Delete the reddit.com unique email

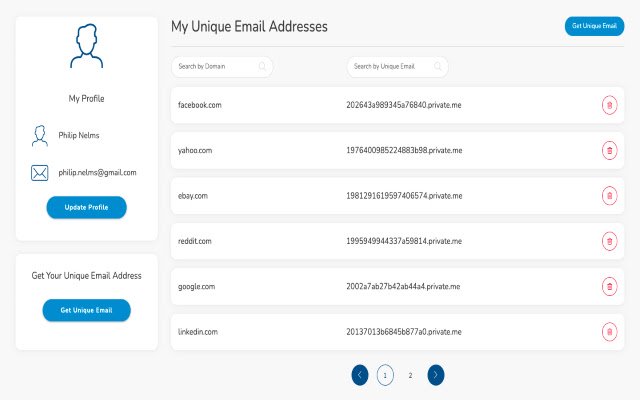pyautogui.click(x=609, y=241)
